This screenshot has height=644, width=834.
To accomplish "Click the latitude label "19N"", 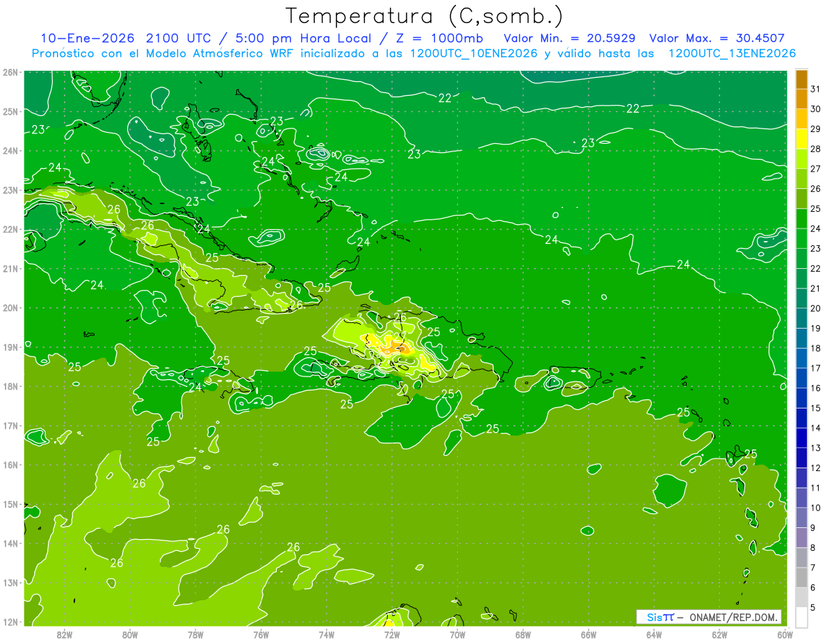I will click(10, 347).
